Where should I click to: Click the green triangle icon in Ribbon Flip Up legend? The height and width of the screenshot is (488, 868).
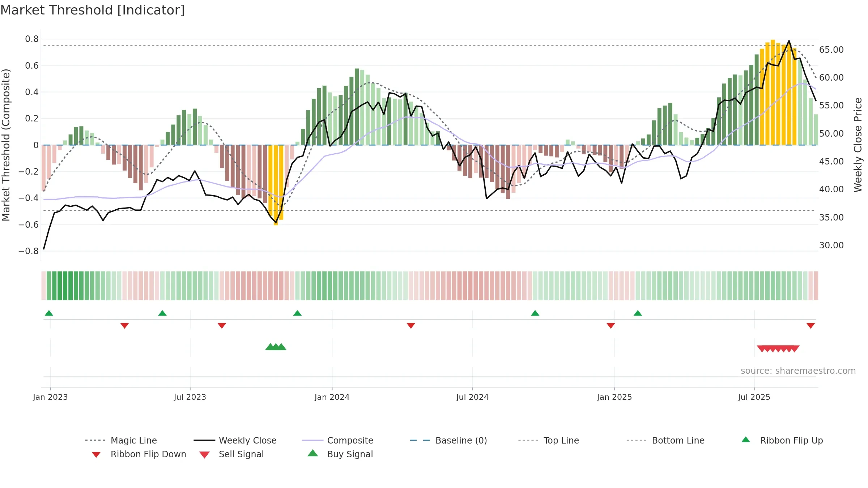tap(746, 440)
